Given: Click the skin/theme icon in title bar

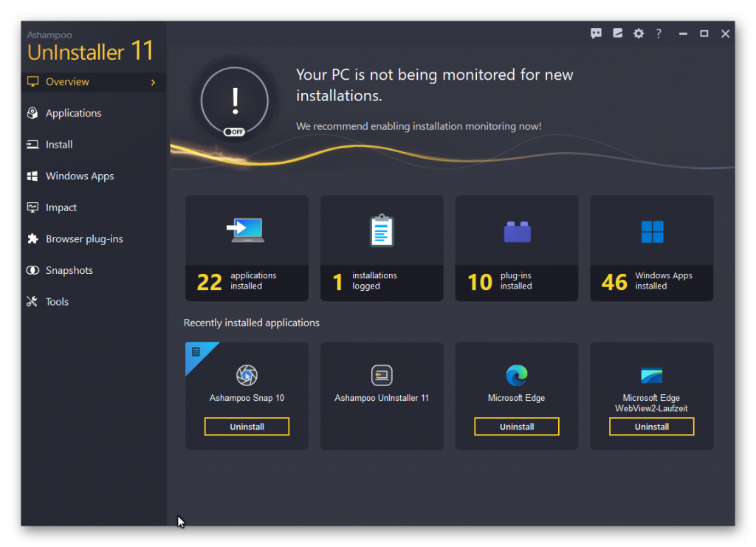Looking at the screenshot, I should click(x=617, y=33).
